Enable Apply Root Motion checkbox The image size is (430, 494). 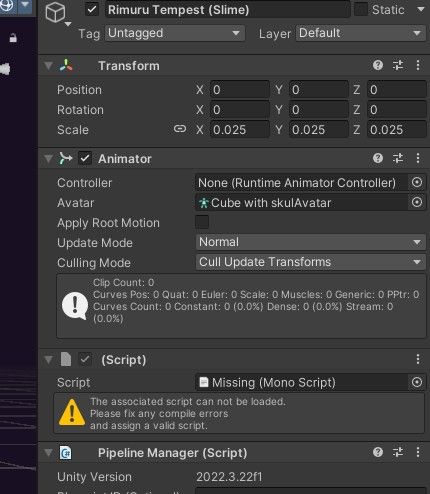[202, 222]
